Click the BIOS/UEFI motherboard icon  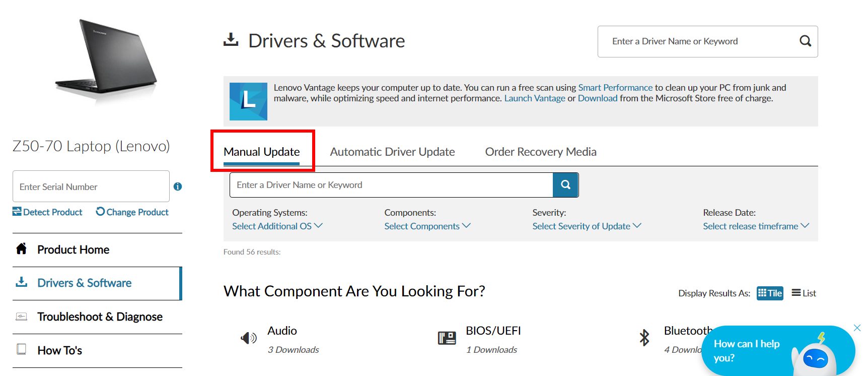[x=447, y=338]
